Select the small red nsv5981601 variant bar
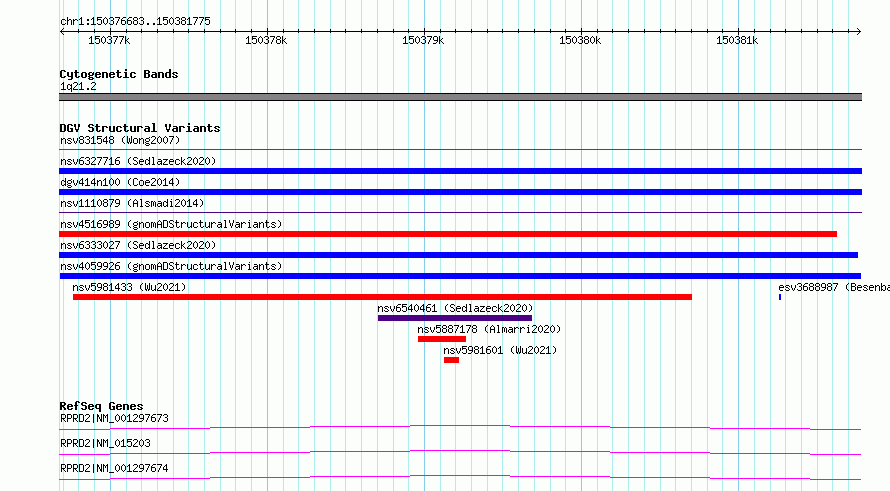This screenshot has height=491, width=890. pos(451,360)
